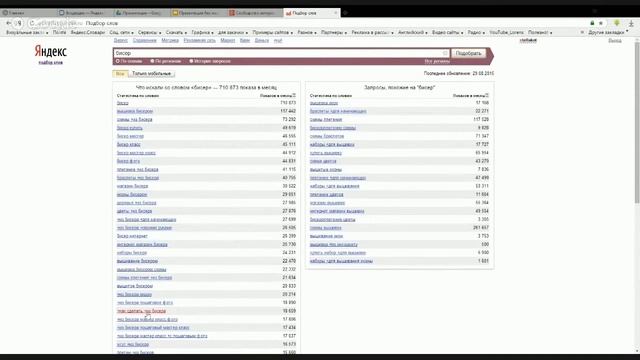The height and width of the screenshot is (360, 640).
Task: Open the Директ top navigation link
Action: tap(120, 40)
